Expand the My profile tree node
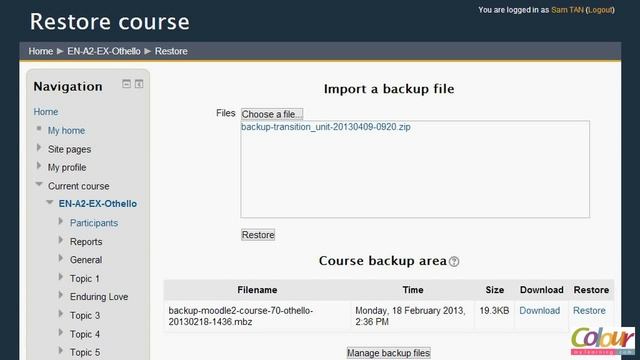The width and height of the screenshot is (640, 360). tap(39, 166)
